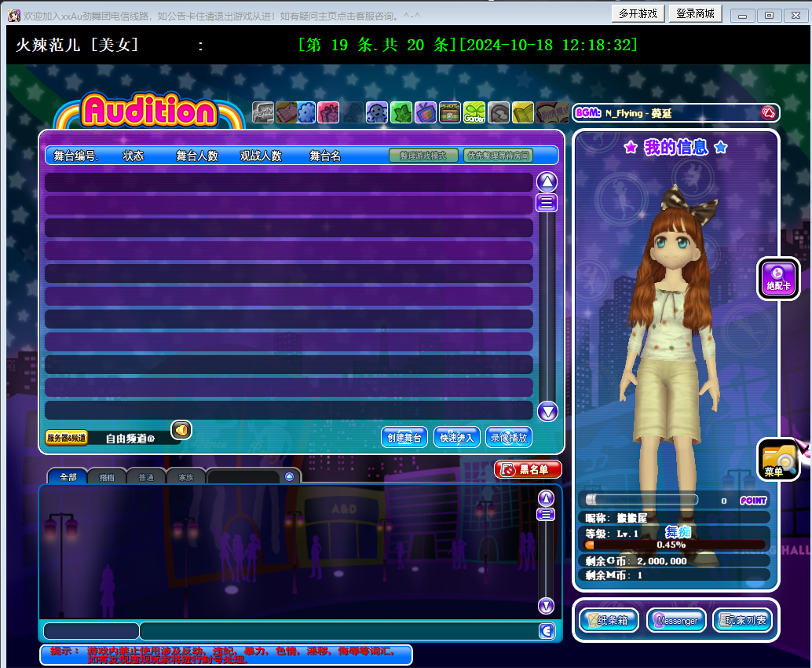Toggle the speaker sound icon
This screenshot has width=812, height=668.
[x=181, y=430]
